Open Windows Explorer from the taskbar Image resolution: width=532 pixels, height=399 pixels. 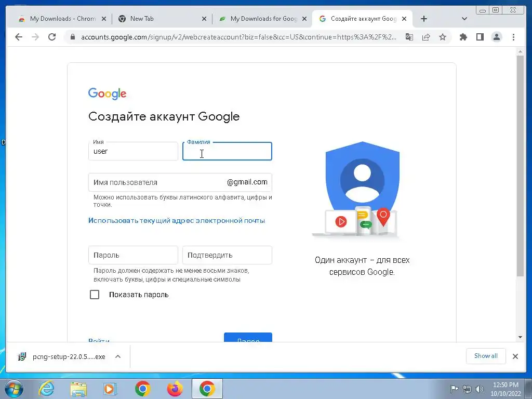point(78,389)
